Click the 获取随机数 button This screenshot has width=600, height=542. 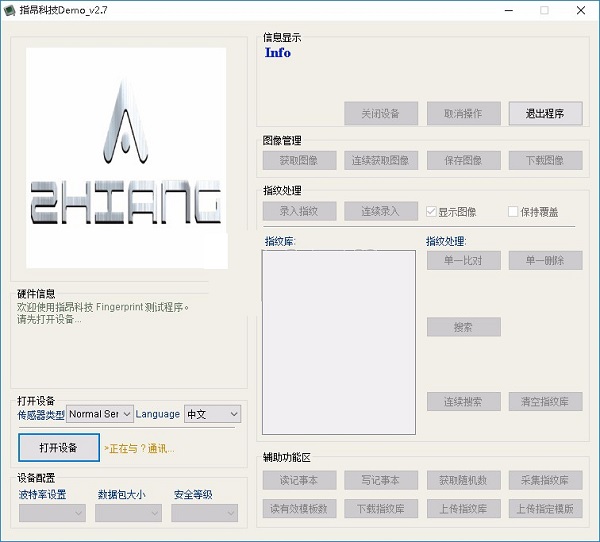tap(464, 480)
